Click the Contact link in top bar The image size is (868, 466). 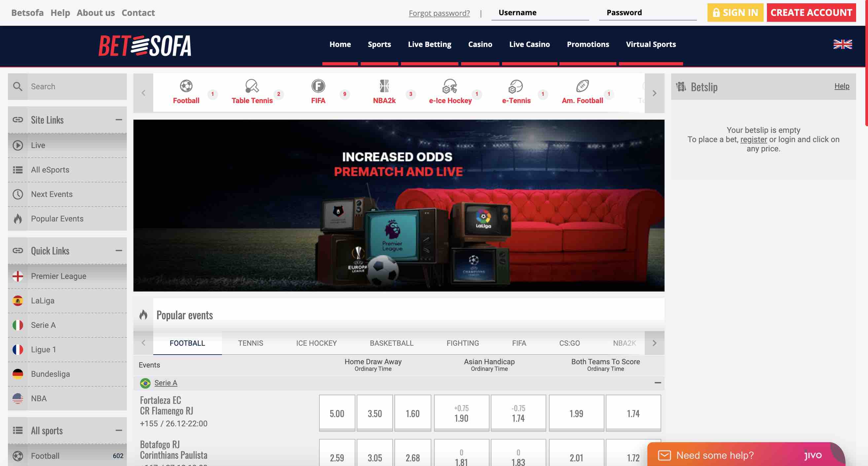tap(138, 13)
